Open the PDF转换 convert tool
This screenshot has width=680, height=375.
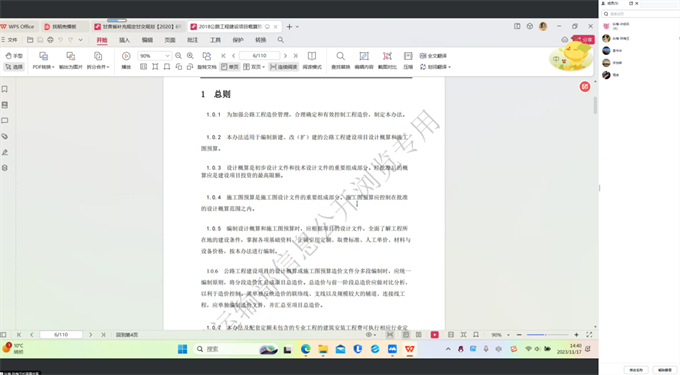click(x=43, y=60)
